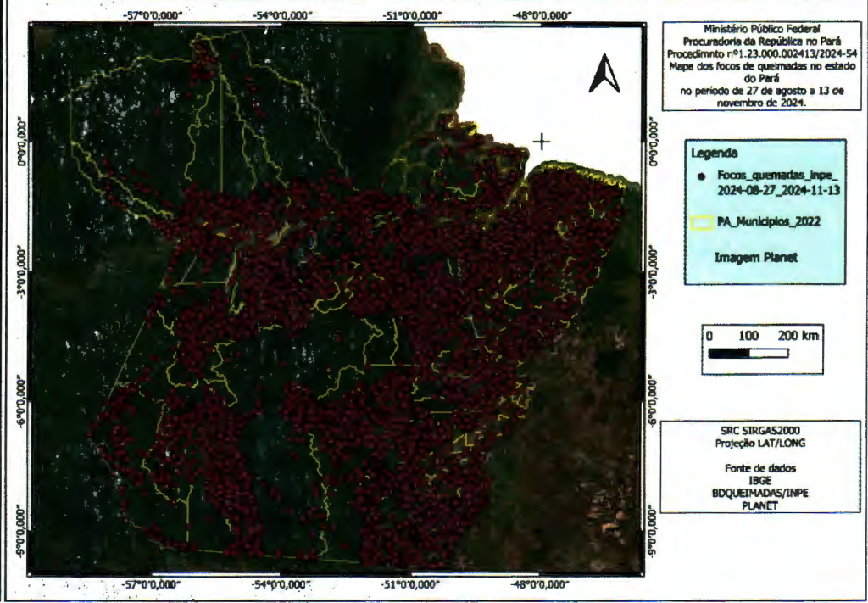
Task: Click the Legenda heading
Action: click(x=716, y=154)
